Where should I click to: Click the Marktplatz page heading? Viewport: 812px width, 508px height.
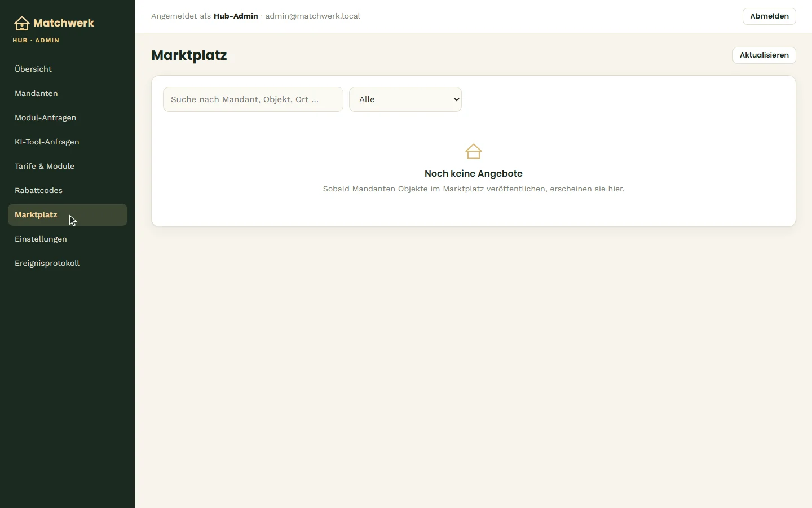click(x=189, y=55)
